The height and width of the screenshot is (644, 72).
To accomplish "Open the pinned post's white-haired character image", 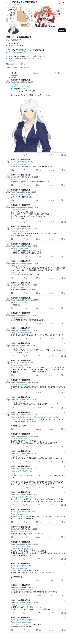I will tap(39, 125).
